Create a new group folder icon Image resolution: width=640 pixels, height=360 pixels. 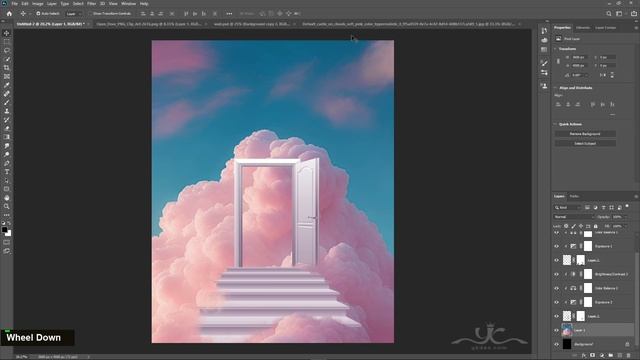pyautogui.click(x=611, y=356)
